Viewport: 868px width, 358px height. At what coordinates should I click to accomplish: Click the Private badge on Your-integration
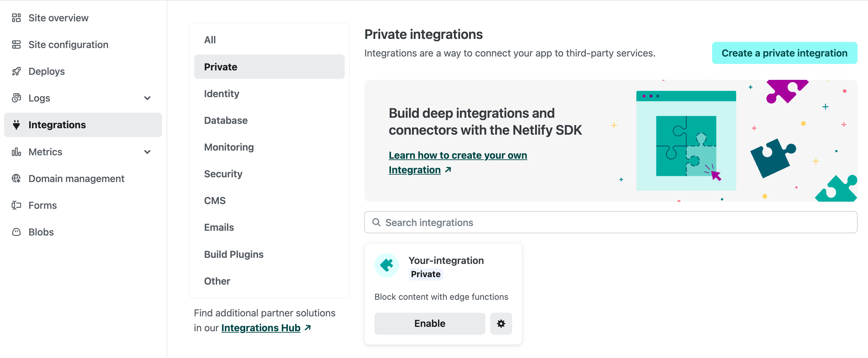click(x=426, y=274)
